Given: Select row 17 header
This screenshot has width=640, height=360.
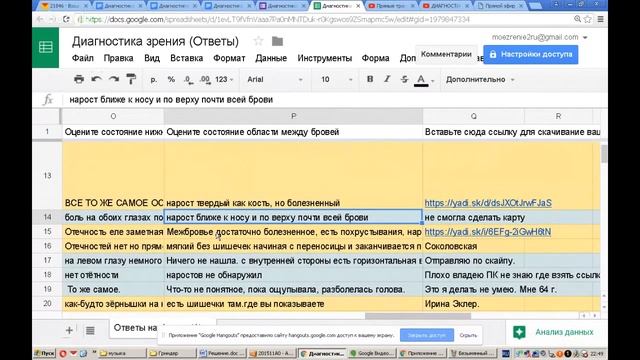Looking at the screenshot, I should pos(47,260).
